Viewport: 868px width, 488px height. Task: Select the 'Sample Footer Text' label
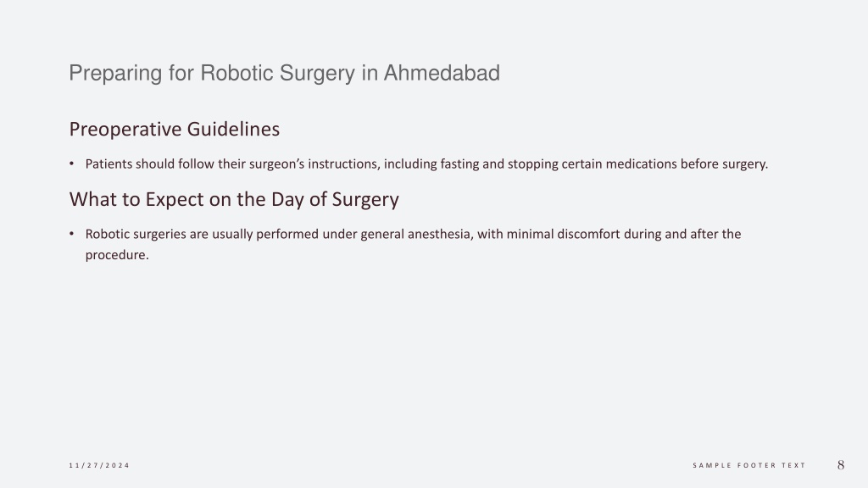coord(749,465)
